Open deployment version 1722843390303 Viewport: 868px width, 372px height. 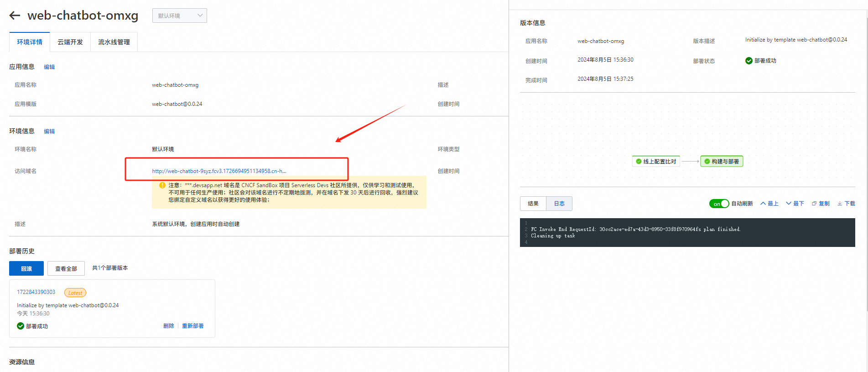[x=36, y=292]
